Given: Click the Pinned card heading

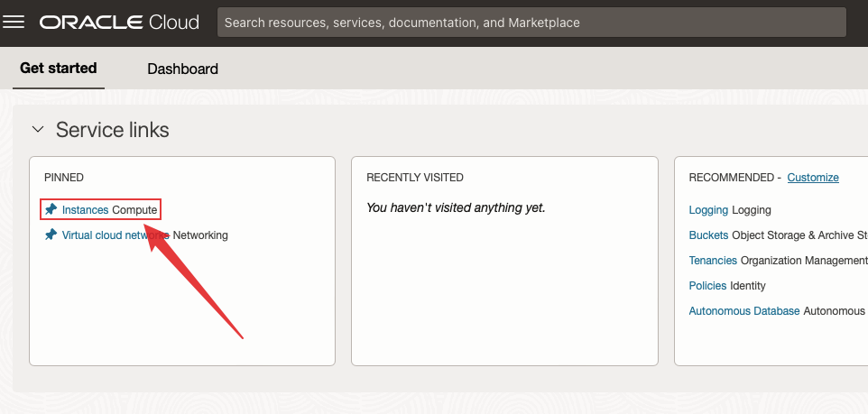Looking at the screenshot, I should coord(64,178).
